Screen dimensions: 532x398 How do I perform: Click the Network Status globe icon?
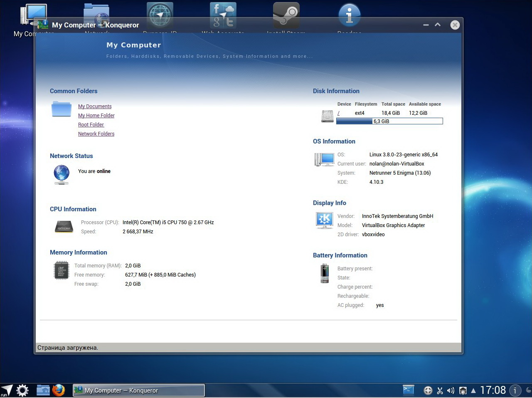point(62,175)
